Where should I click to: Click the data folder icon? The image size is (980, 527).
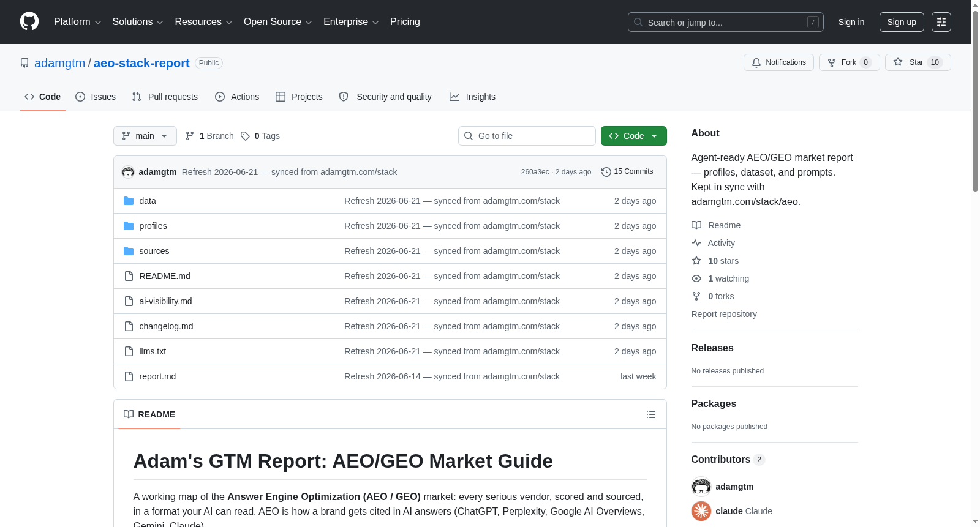pyautogui.click(x=129, y=201)
